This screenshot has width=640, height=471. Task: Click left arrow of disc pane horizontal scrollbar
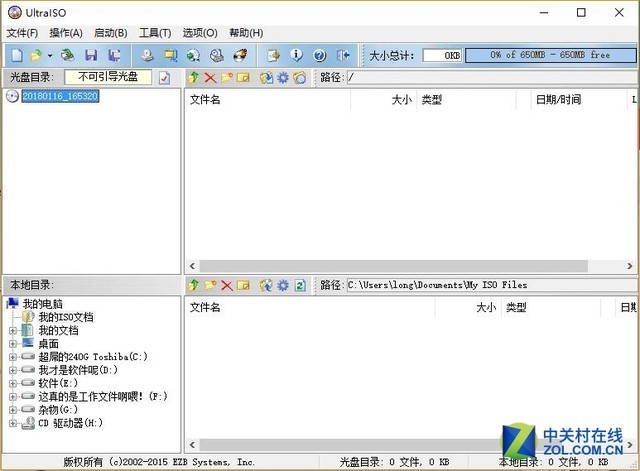[192, 266]
